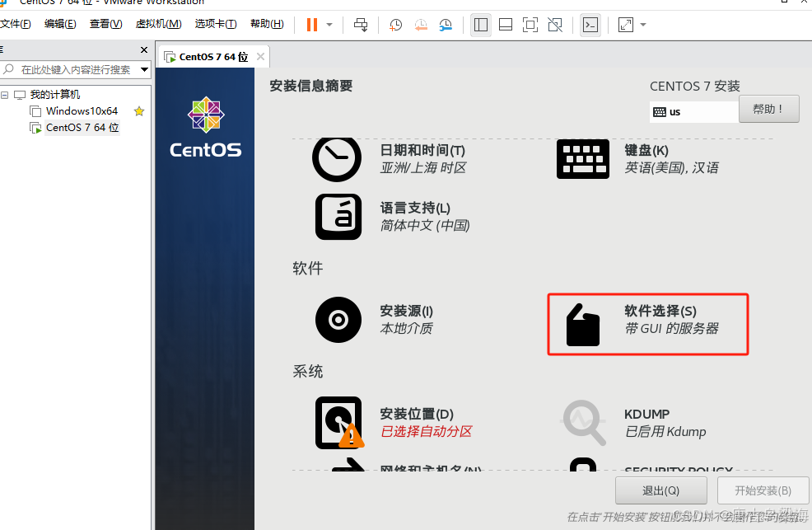Click 本地介质 status text

point(407,328)
